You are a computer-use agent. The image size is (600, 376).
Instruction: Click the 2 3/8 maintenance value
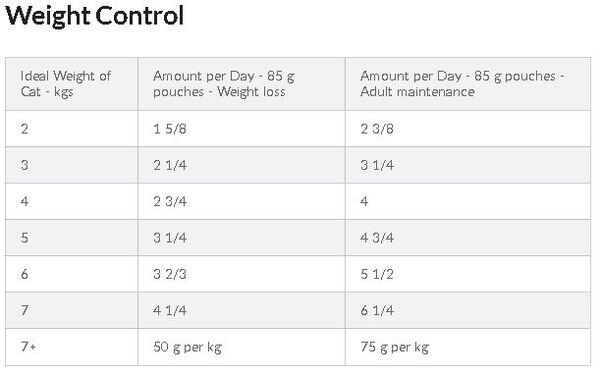click(x=377, y=129)
